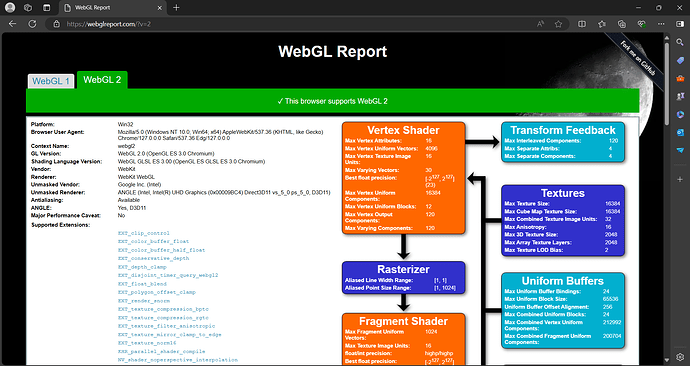
Task: Open EXT_depth_clamp extension link
Action: pos(142,267)
